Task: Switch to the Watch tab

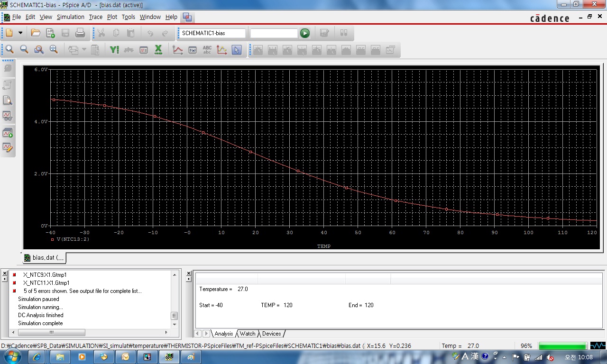Action: click(248, 334)
